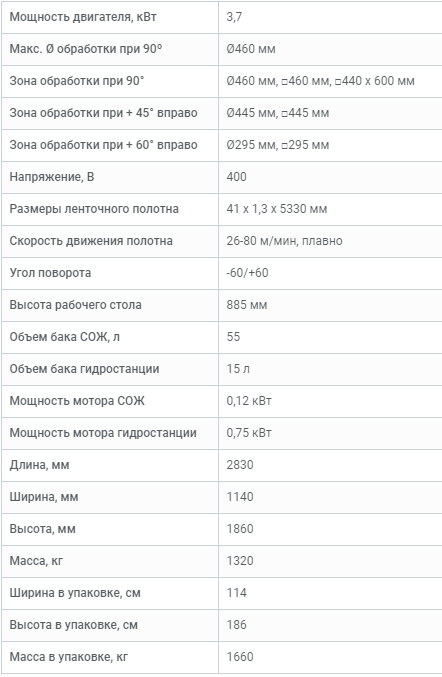
Task: Select the packaged mass value 1660
Action: [x=240, y=656]
